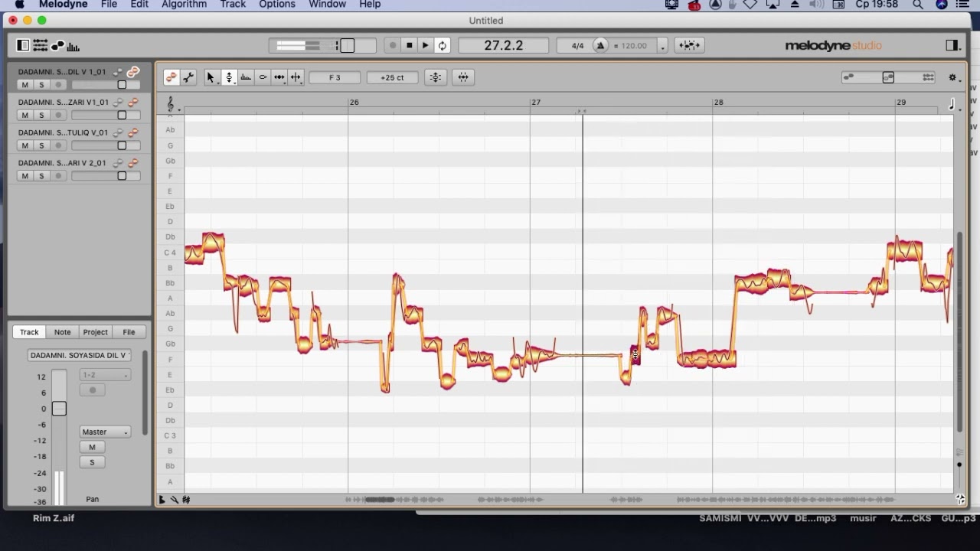Open the Algorithm menu

[x=184, y=5]
